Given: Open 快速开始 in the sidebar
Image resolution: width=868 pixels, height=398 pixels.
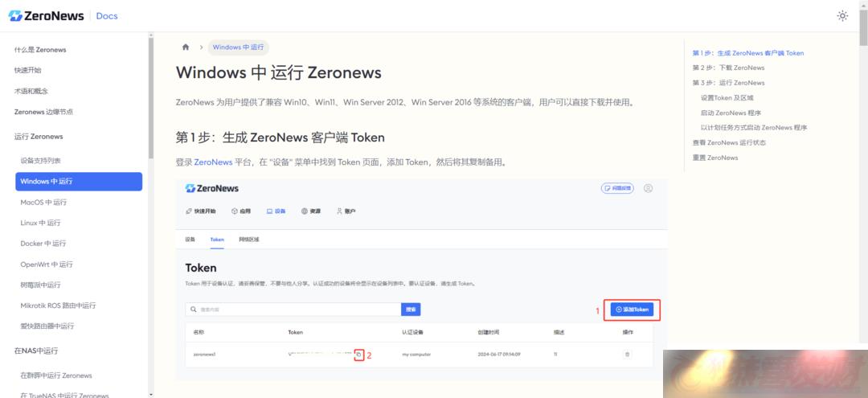Looking at the screenshot, I should point(27,70).
